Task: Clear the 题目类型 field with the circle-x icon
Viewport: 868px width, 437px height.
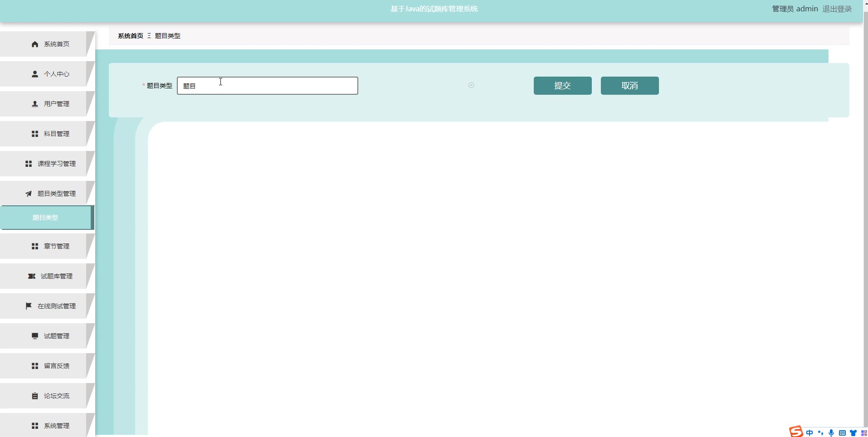Action: pos(471,85)
